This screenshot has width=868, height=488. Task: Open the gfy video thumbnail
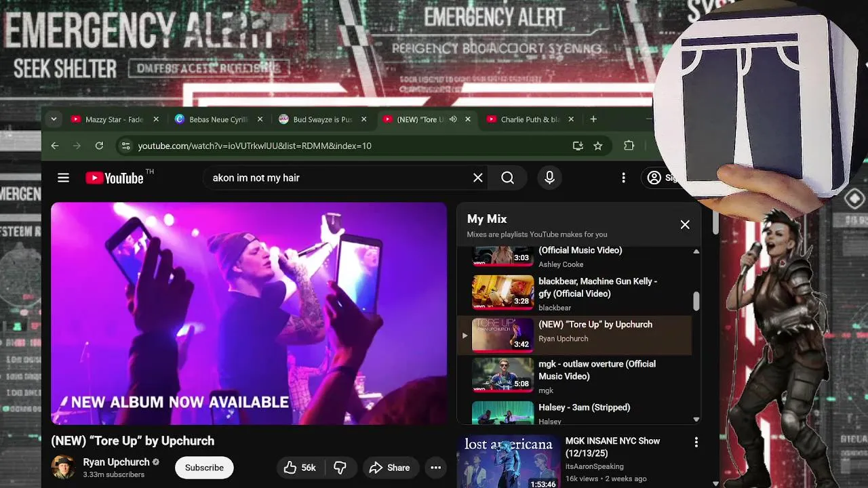(x=502, y=292)
